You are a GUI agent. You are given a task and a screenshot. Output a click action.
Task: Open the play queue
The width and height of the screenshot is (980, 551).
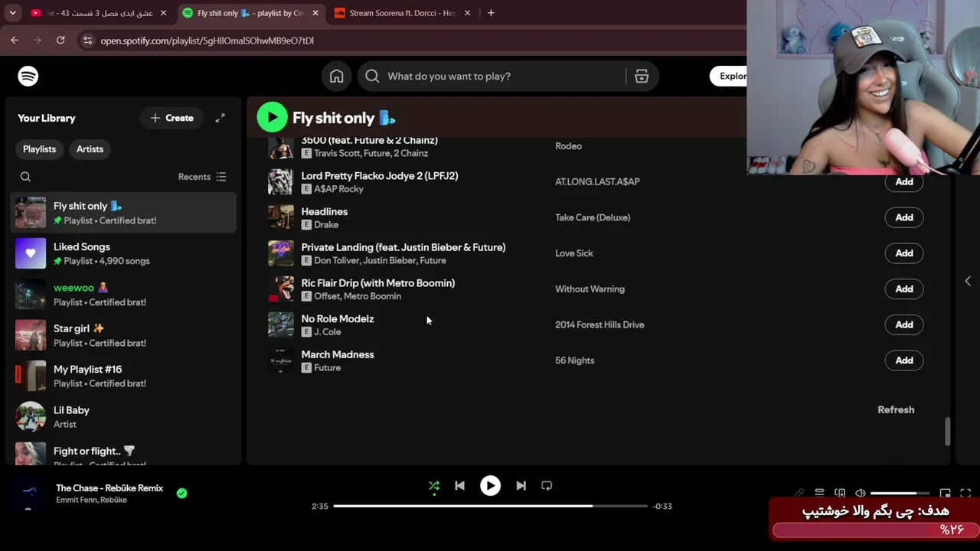pos(819,494)
